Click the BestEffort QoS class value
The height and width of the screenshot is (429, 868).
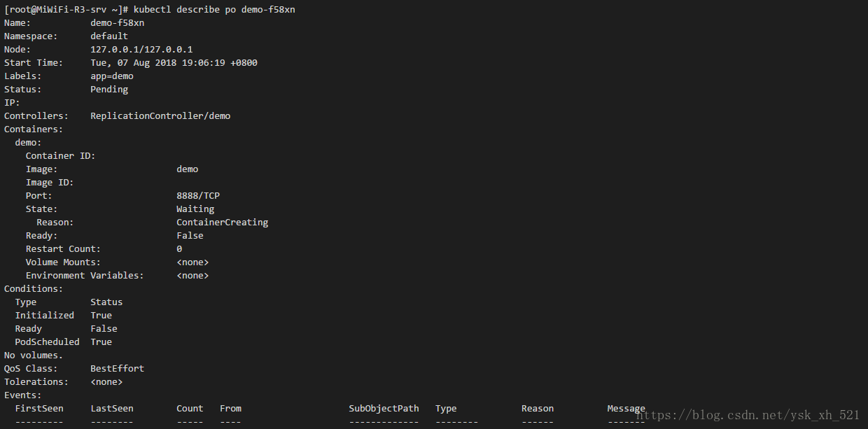117,368
